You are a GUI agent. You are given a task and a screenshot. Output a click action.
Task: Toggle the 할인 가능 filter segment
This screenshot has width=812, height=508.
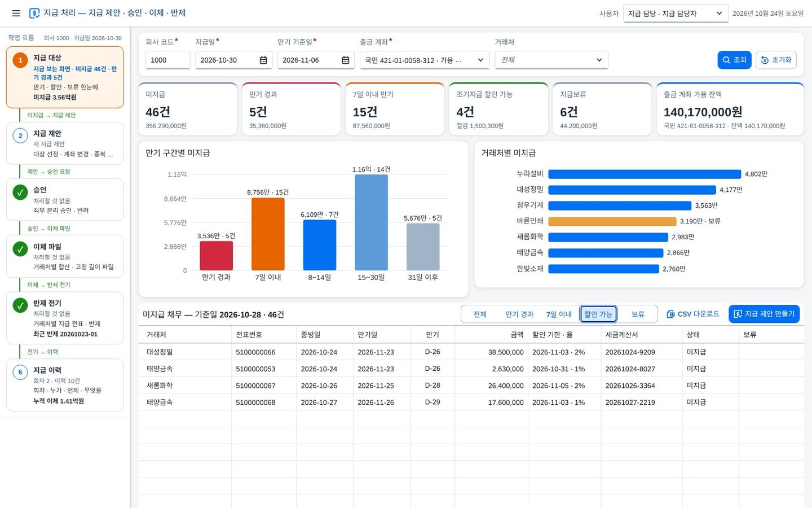tap(598, 314)
